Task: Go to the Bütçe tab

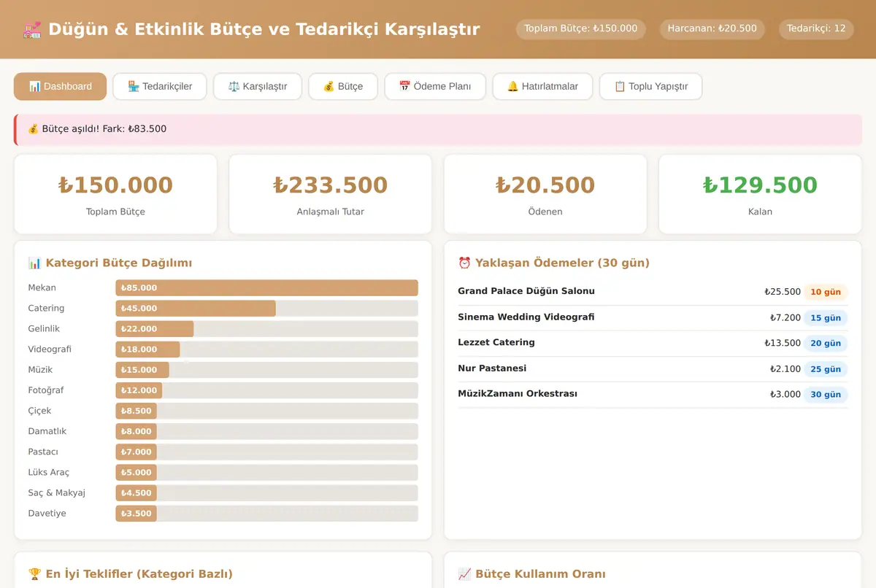Action: coord(343,86)
